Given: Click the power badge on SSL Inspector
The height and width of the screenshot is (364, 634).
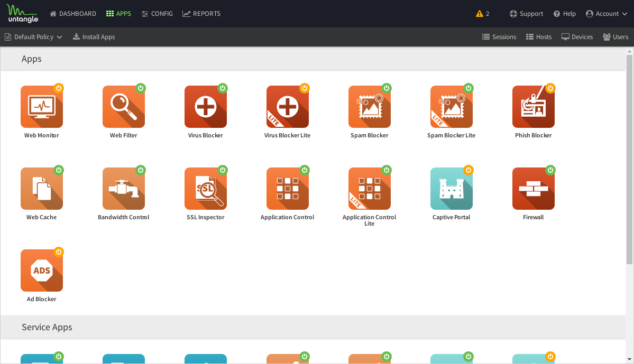Looking at the screenshot, I should [223, 170].
